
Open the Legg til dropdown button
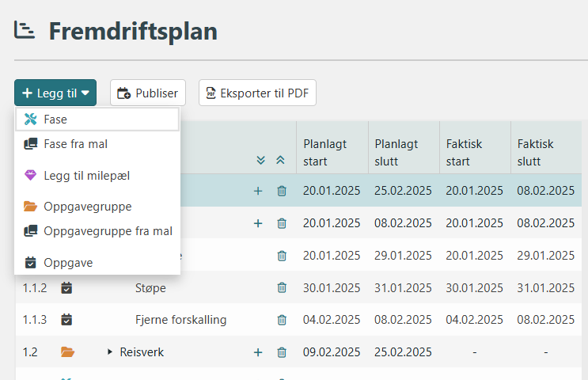pos(55,93)
